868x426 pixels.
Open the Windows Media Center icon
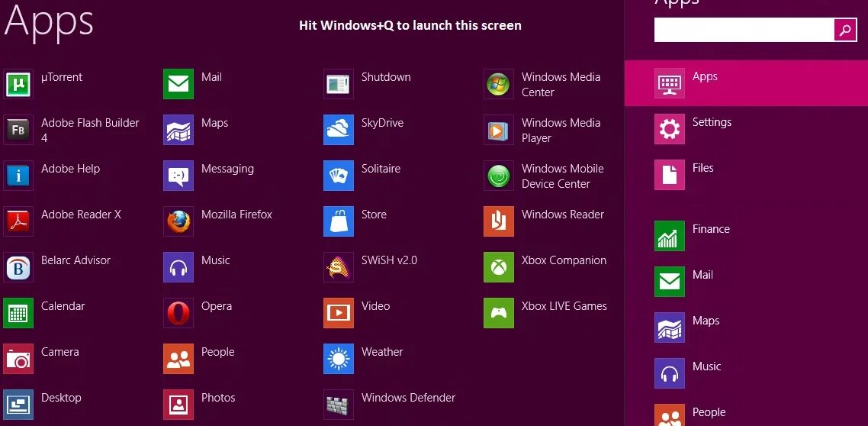(498, 84)
